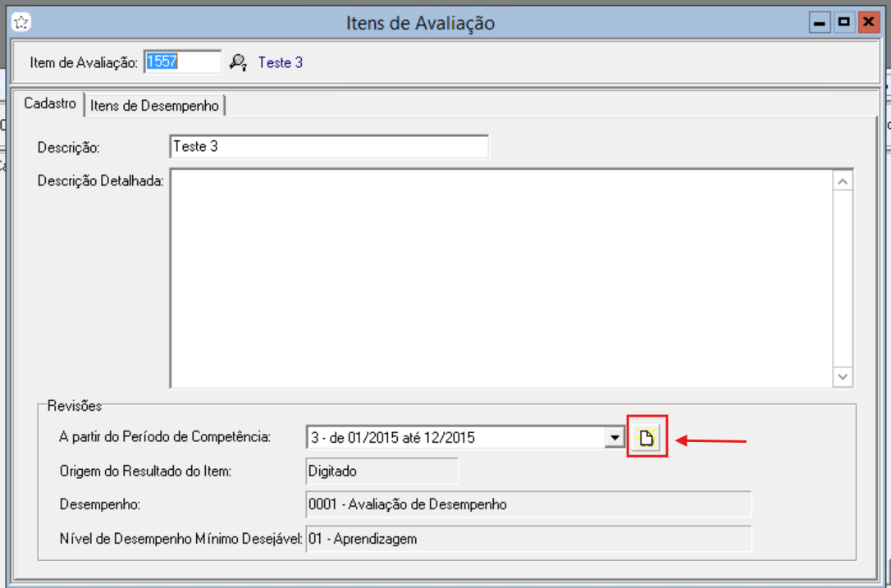Screen dimensions: 891x588
Task: Click the blue 'Teste 3' item name
Action: (281, 62)
